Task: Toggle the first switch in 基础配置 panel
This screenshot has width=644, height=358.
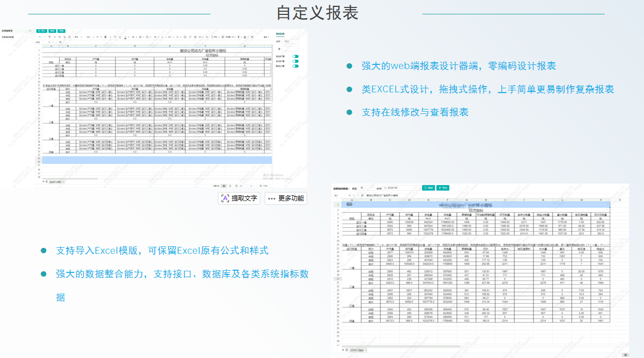Action: (295, 56)
